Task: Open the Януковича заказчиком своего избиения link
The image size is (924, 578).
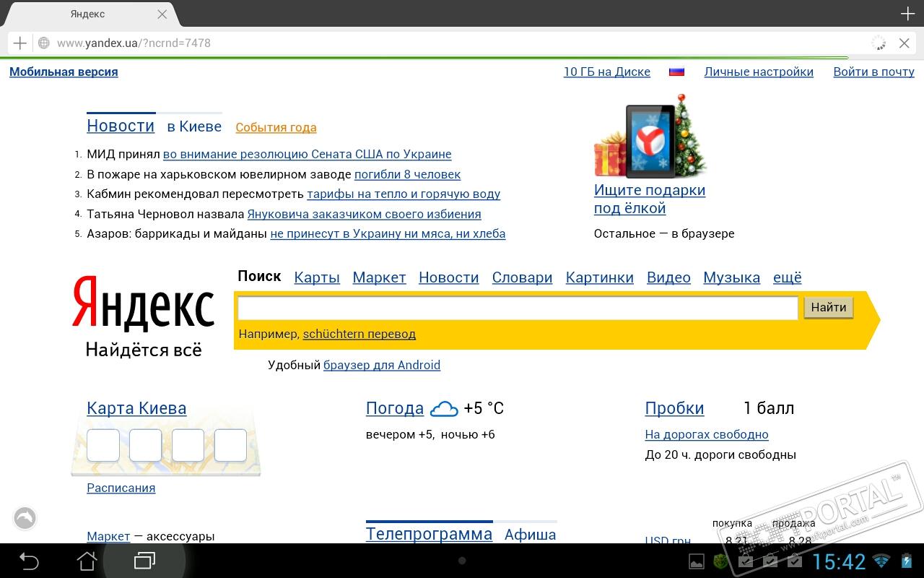Action: click(x=364, y=214)
